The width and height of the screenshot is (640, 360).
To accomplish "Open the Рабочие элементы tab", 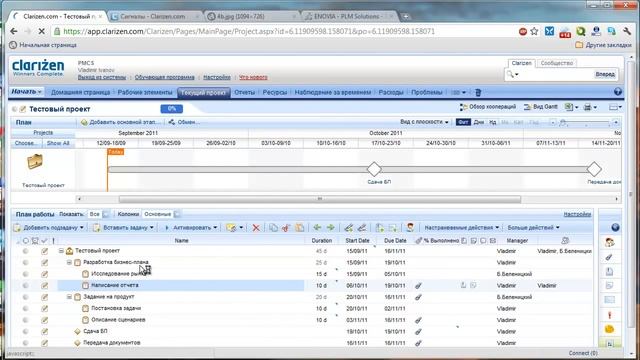I will [145, 93].
